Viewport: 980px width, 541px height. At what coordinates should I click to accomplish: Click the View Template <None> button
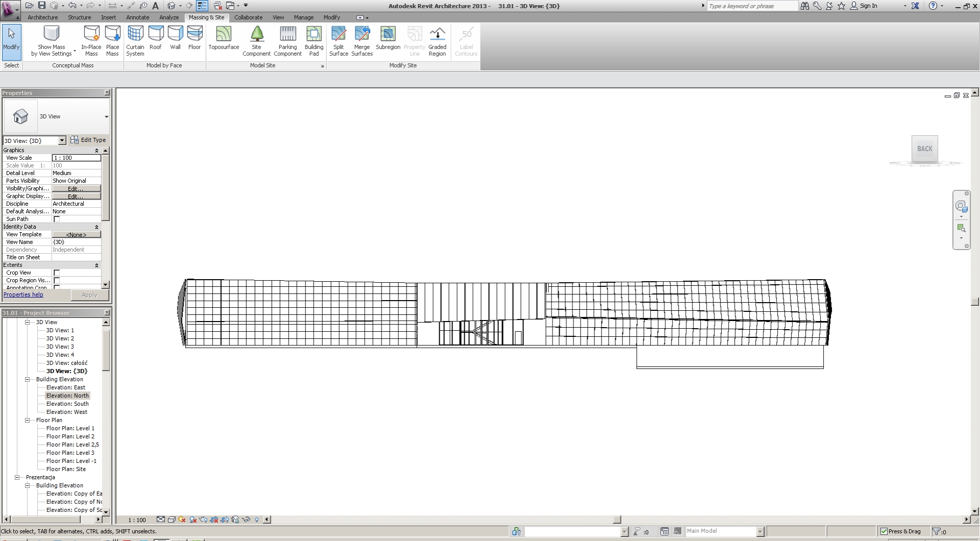coord(76,234)
